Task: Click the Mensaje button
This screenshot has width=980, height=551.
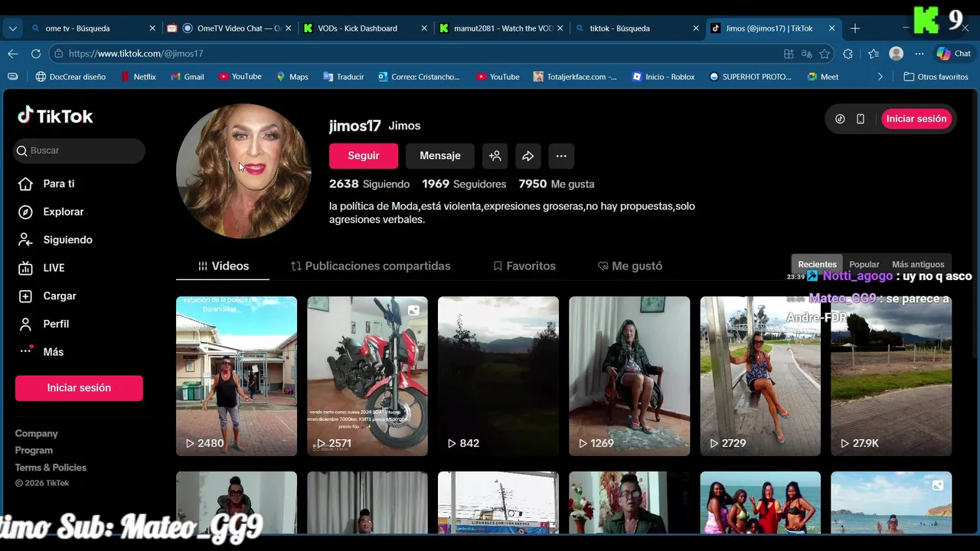Action: click(440, 155)
